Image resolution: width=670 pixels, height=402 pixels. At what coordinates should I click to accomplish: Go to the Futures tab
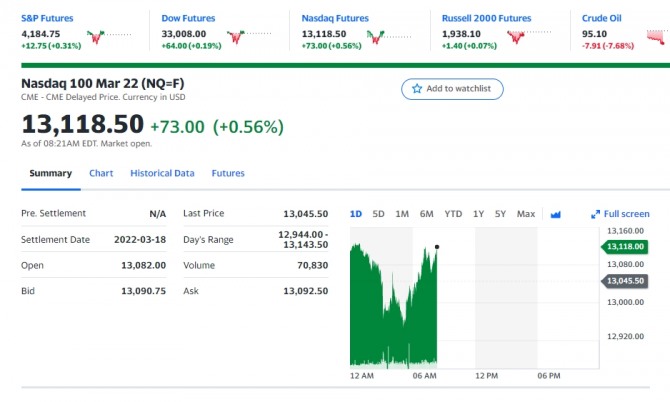[x=228, y=173]
